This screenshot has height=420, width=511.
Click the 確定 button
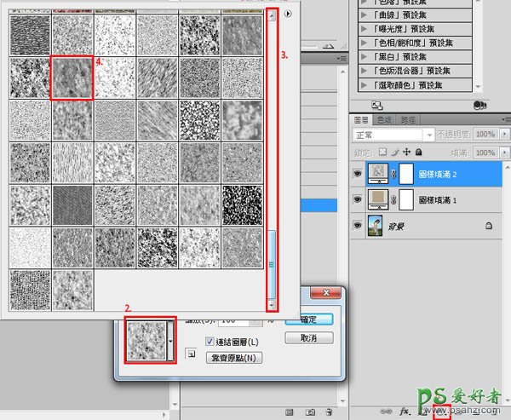(309, 319)
